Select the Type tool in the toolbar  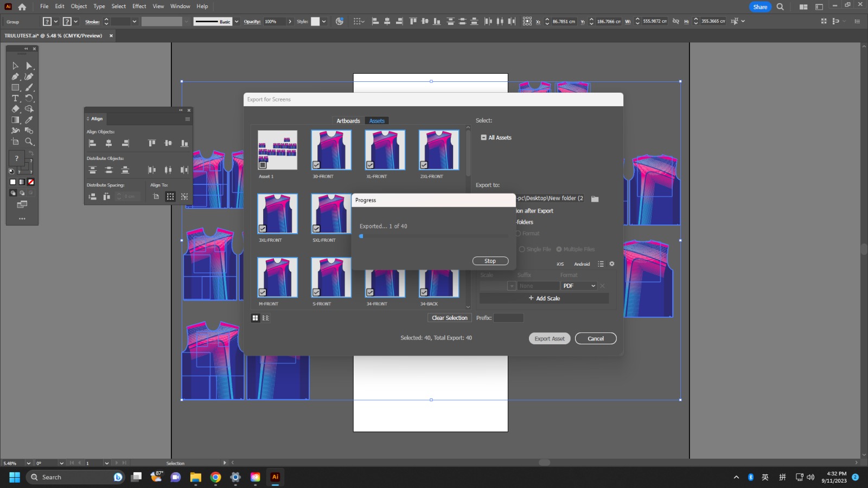pos(15,98)
